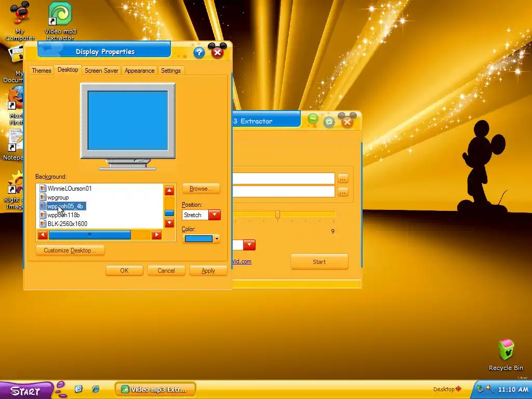The height and width of the screenshot is (399, 532).
Task: Click the Video mp3 Extractor taskbar button
Action: point(156,389)
